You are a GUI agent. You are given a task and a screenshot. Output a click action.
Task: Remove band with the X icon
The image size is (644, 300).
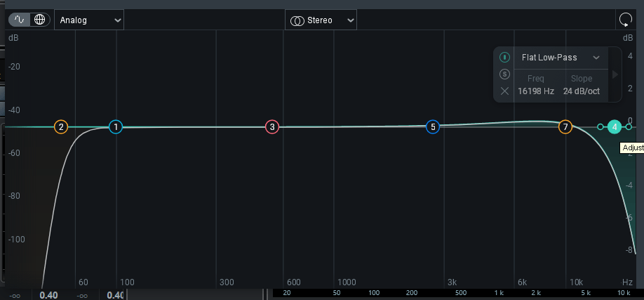click(504, 91)
